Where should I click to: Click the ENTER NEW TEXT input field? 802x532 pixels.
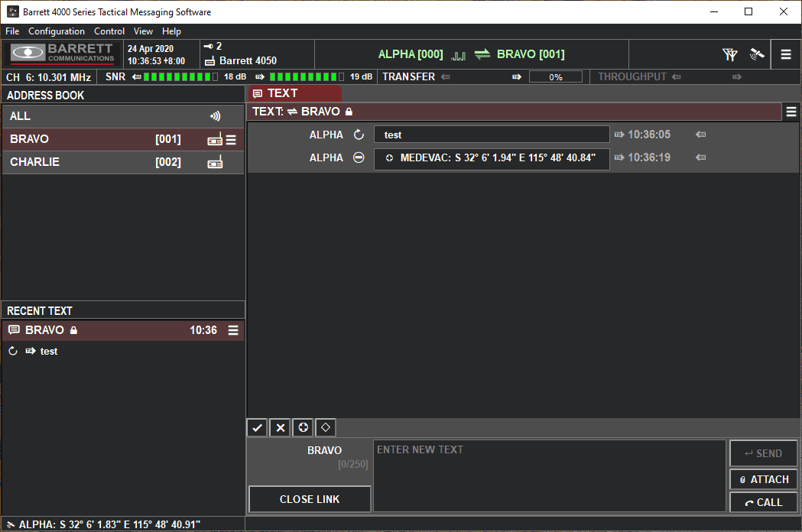(x=550, y=475)
